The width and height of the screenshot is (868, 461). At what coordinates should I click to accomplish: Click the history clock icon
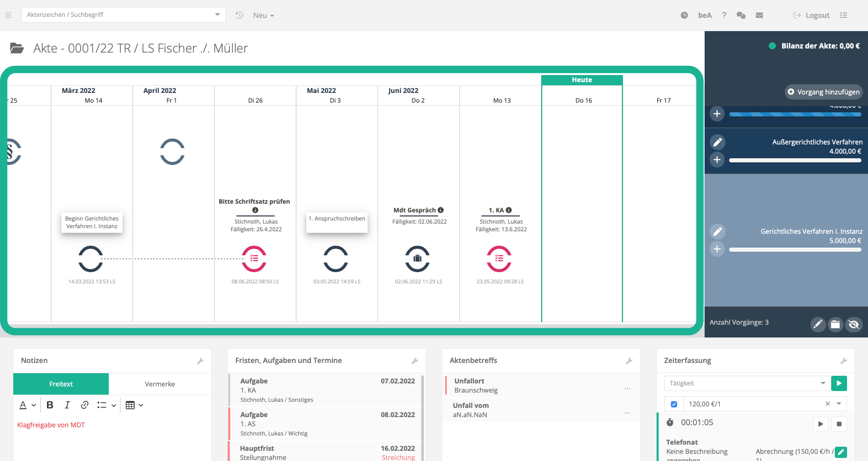[239, 15]
